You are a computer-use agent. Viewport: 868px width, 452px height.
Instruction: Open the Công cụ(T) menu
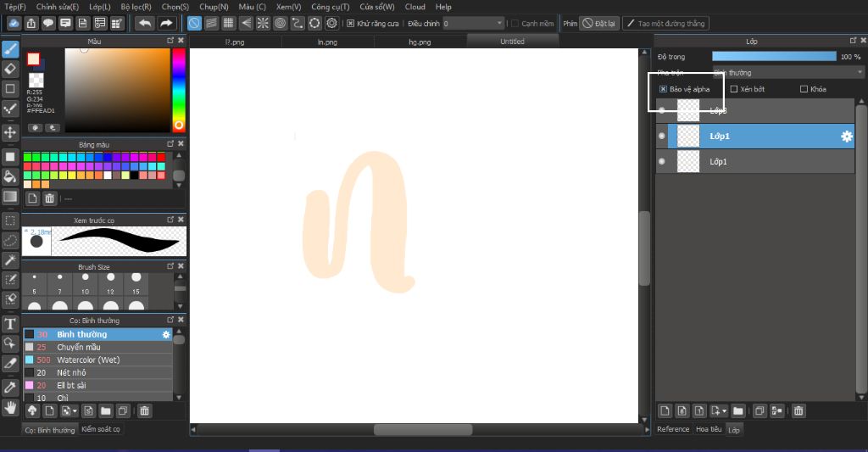330,7
